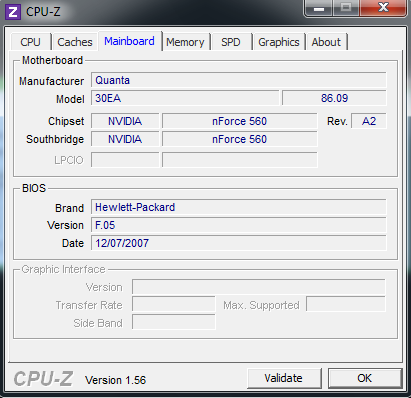
Task: Click the empty Side Band field
Action: pos(174,322)
